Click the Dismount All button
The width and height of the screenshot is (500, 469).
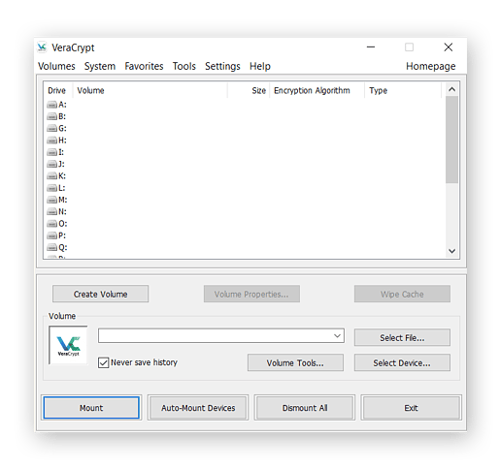point(305,408)
